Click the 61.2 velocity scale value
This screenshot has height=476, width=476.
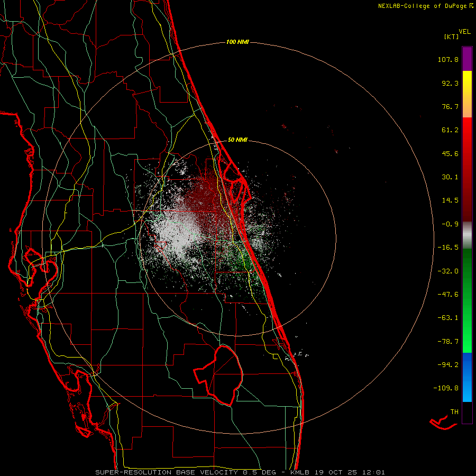(450, 130)
